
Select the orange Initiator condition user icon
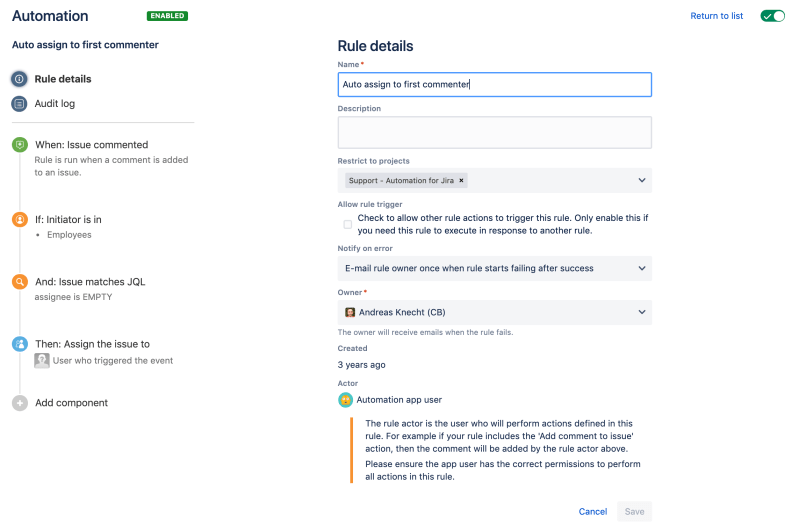tap(20, 220)
